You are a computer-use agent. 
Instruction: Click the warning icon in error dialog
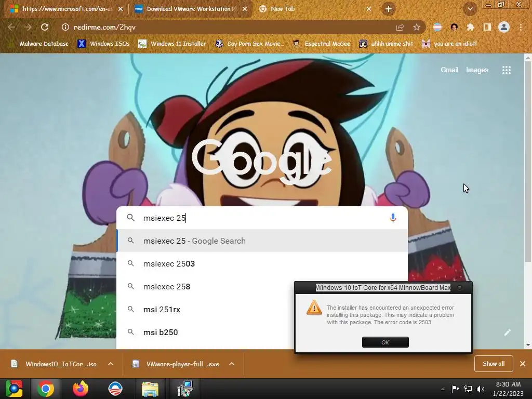pos(314,308)
